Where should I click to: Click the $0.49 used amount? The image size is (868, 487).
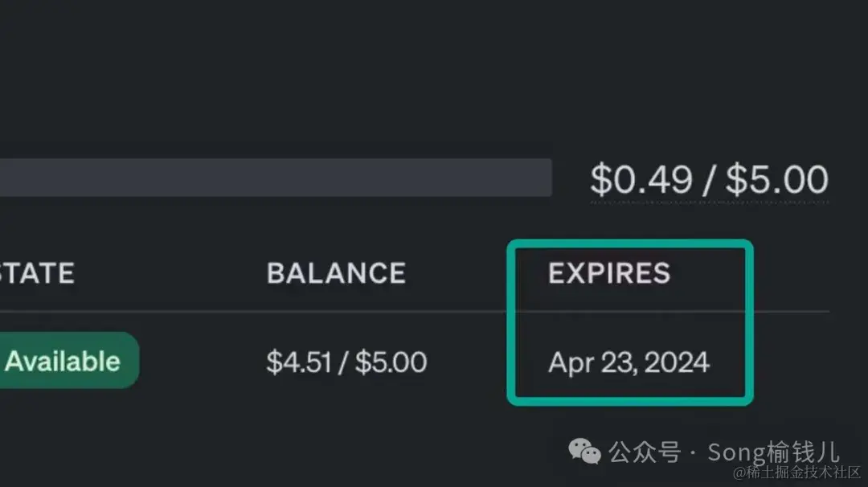[641, 179]
